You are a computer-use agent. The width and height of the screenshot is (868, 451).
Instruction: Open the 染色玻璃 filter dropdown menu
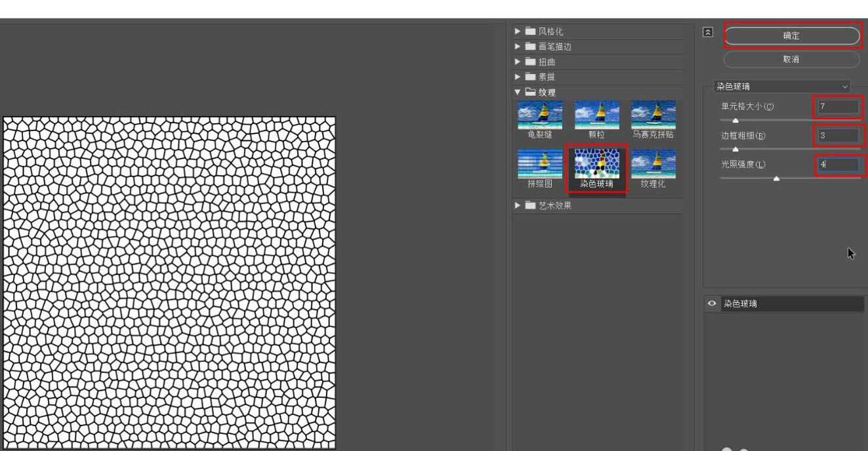[x=846, y=86]
